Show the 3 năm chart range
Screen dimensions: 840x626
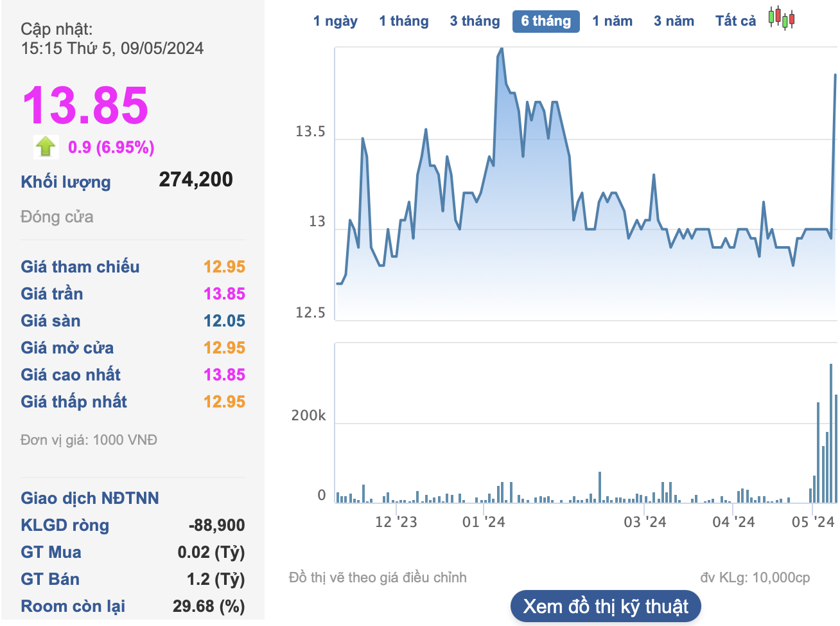674,21
